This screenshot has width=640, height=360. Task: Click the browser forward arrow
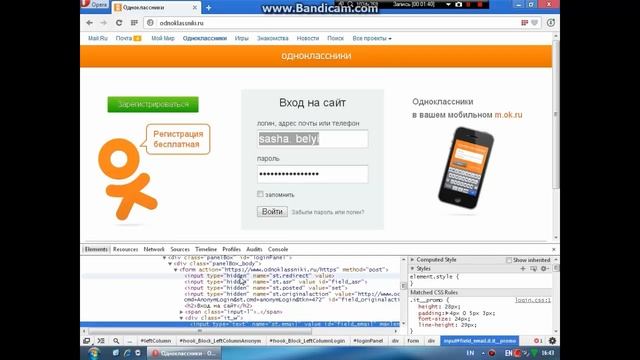click(104, 23)
